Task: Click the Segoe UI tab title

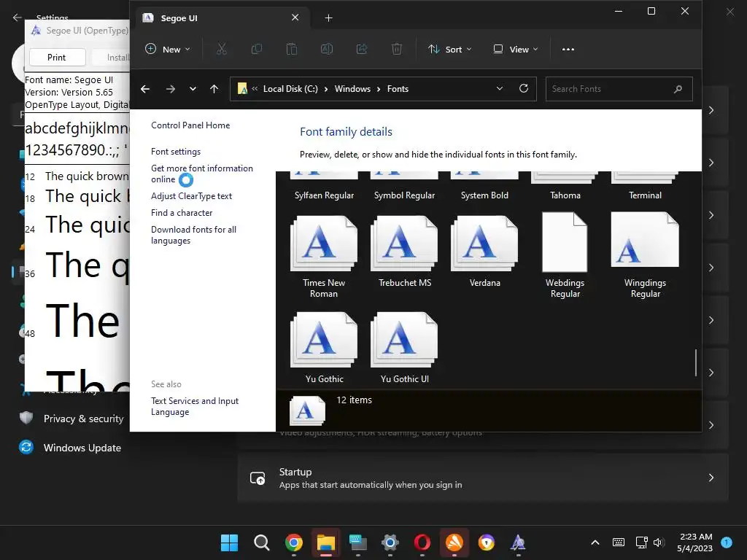Action: coord(179,18)
